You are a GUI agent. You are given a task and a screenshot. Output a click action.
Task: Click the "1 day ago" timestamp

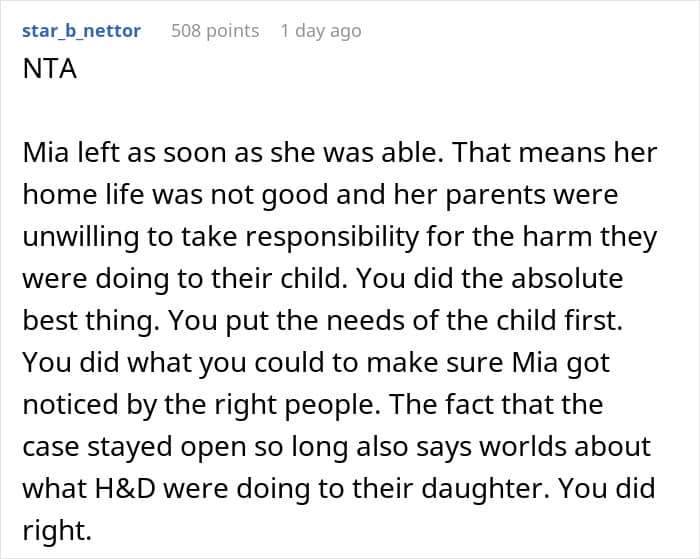tap(321, 31)
